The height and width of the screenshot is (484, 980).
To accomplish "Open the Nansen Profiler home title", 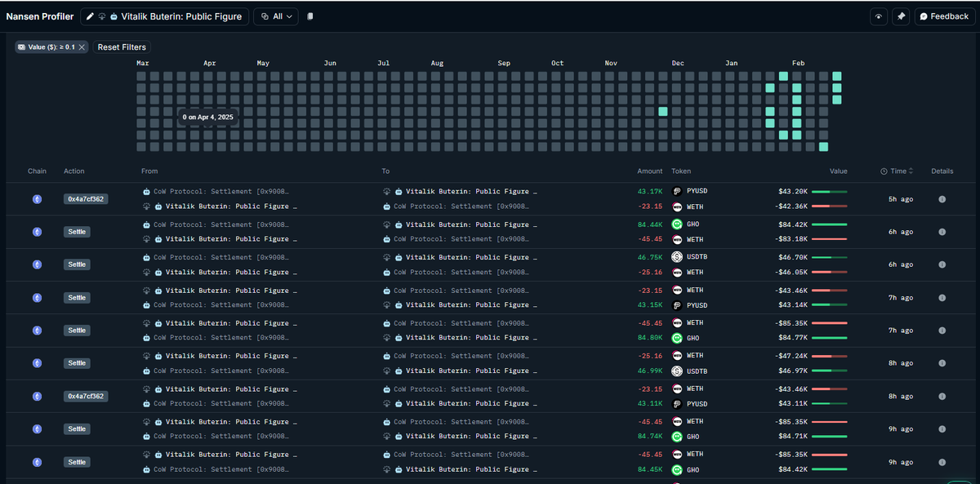I will tap(40, 16).
